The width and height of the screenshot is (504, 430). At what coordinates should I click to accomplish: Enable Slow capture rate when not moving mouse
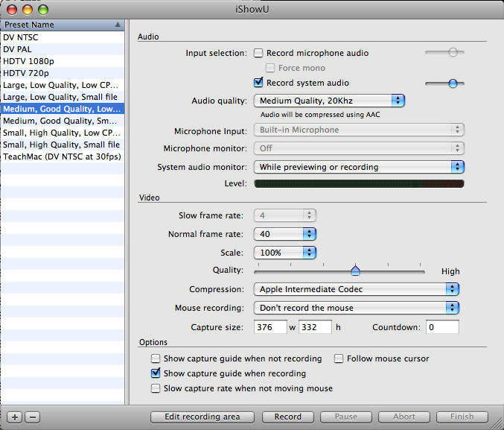pyautogui.click(x=156, y=388)
